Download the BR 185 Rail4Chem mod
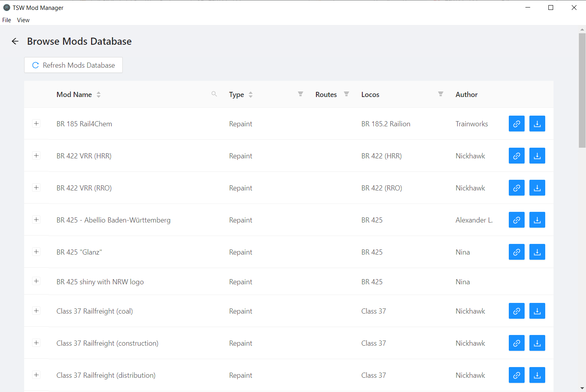 pos(537,124)
